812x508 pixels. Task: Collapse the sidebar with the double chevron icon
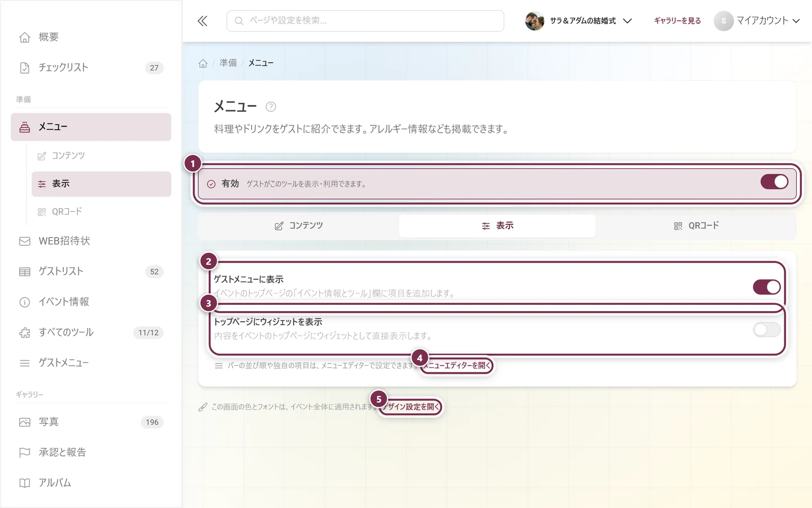point(202,21)
